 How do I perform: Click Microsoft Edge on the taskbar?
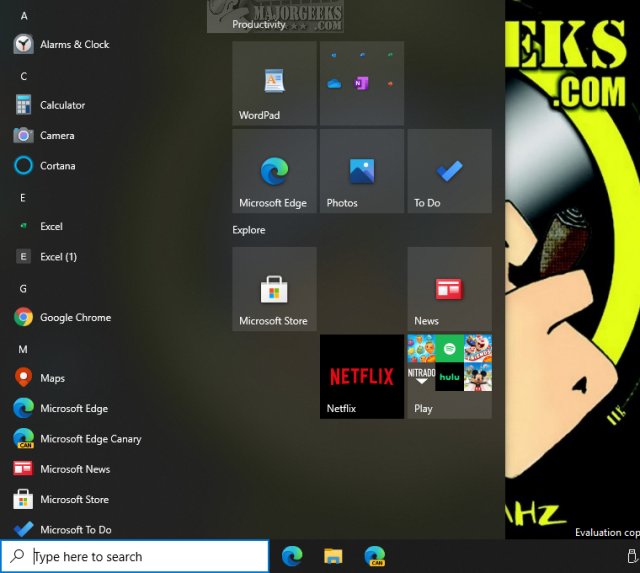(x=292, y=556)
